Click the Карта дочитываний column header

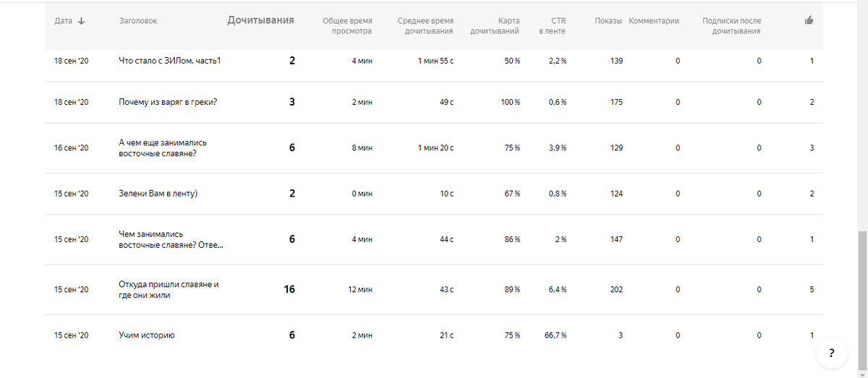(x=495, y=26)
